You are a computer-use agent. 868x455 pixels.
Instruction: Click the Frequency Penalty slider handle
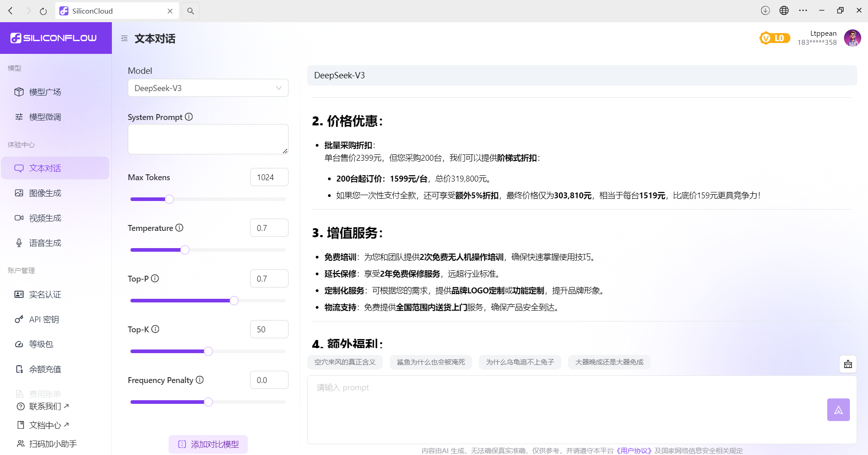(208, 402)
